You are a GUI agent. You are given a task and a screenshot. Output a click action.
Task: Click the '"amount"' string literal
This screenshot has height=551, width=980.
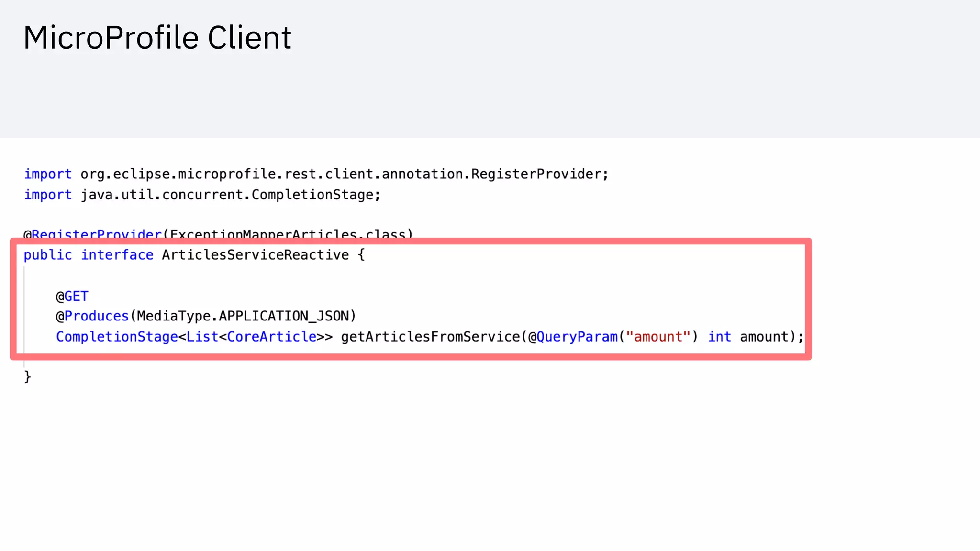click(x=658, y=337)
